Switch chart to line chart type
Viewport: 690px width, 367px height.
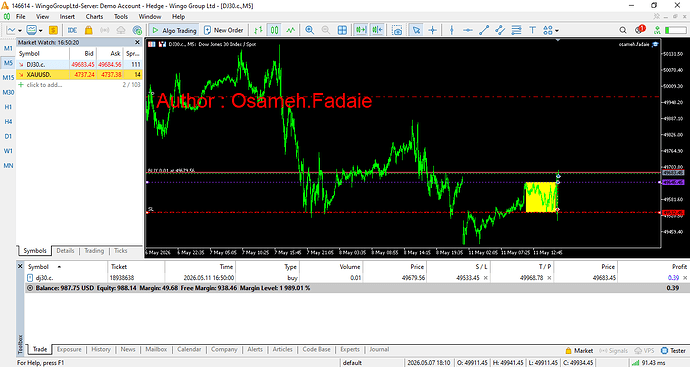[290, 30]
